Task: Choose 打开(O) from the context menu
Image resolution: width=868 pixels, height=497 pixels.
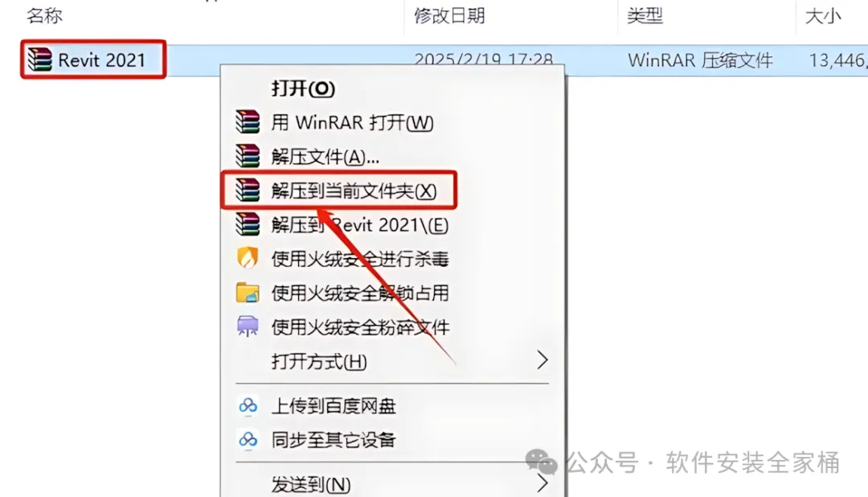Action: point(303,88)
